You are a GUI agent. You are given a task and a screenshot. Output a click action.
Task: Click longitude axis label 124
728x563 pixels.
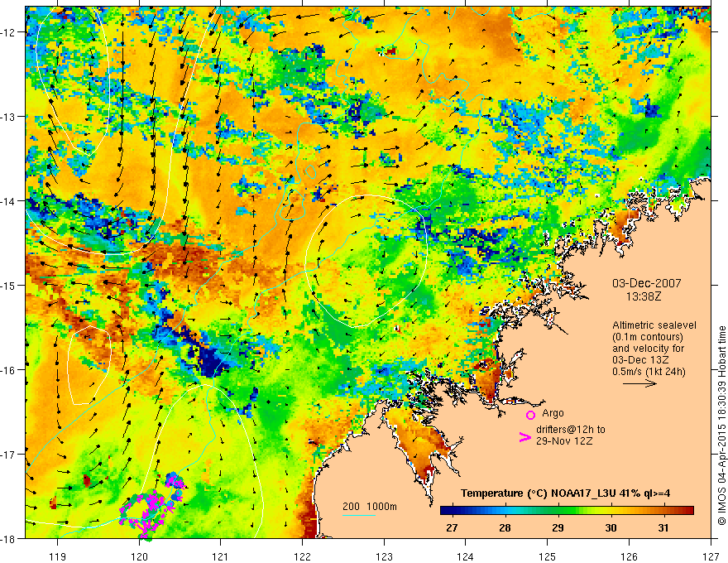click(466, 556)
